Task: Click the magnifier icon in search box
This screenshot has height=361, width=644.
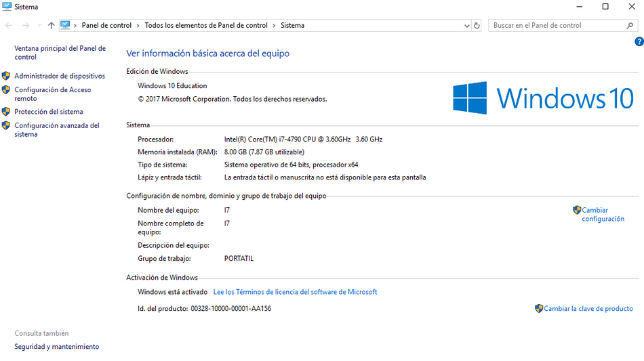Action: [630, 26]
